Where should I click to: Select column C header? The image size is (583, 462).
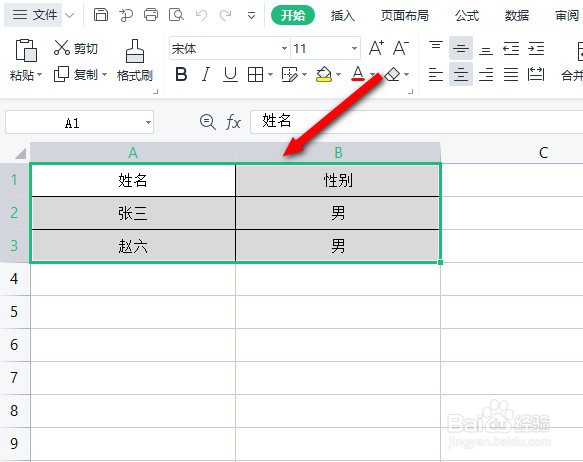(x=543, y=152)
